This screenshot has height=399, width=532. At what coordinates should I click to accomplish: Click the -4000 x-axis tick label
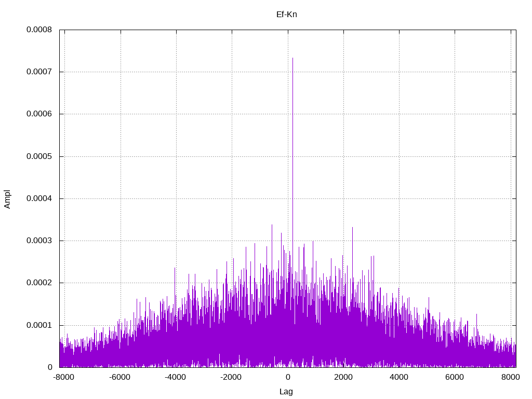tap(175, 377)
